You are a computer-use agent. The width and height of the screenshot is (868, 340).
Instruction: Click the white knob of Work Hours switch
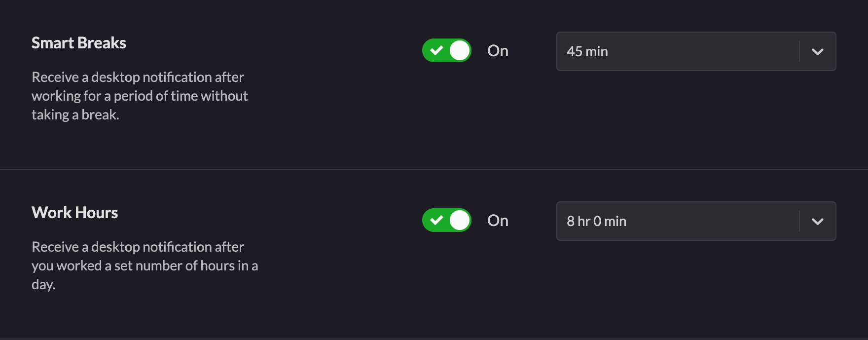point(460,220)
